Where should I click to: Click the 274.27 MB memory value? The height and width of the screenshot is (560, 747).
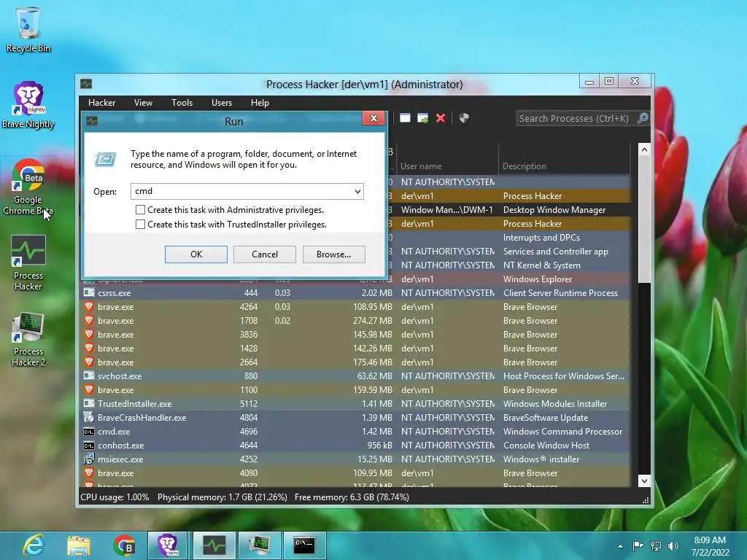click(x=372, y=321)
